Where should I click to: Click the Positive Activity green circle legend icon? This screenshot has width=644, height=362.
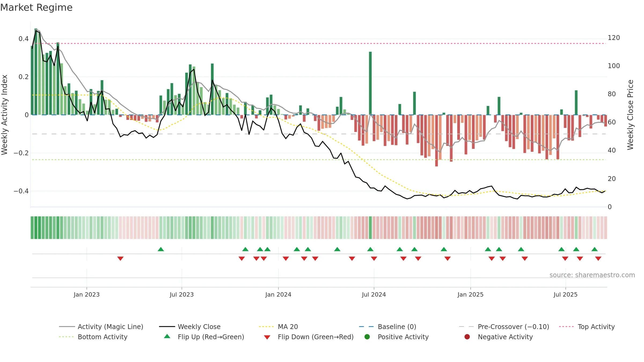pyautogui.click(x=367, y=337)
